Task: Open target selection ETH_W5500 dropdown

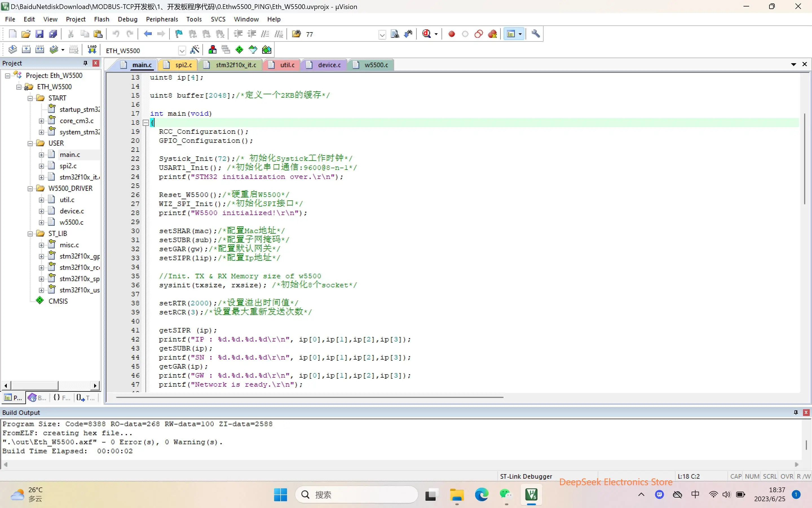Action: [182, 51]
